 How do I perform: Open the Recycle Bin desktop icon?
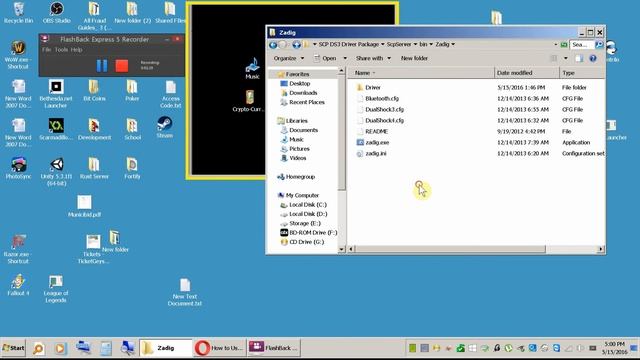(x=18, y=12)
